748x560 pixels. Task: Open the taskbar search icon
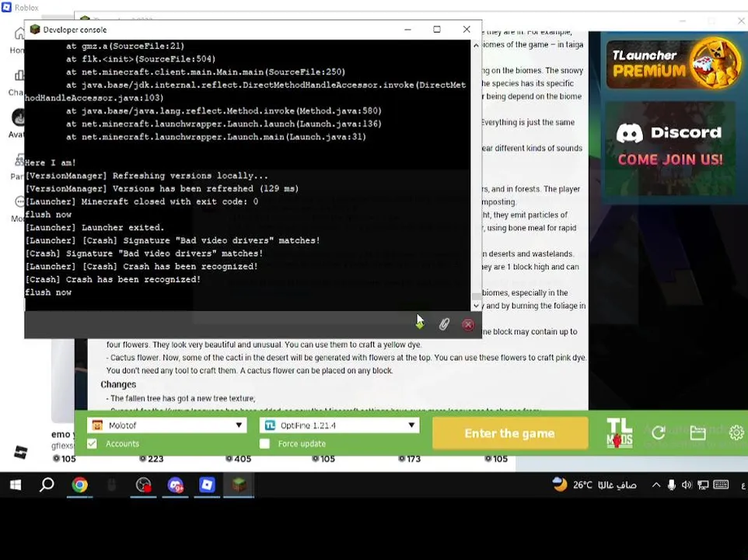point(47,485)
